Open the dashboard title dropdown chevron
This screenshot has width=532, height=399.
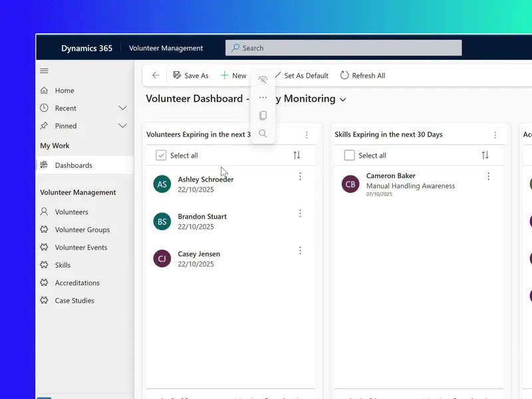(343, 100)
